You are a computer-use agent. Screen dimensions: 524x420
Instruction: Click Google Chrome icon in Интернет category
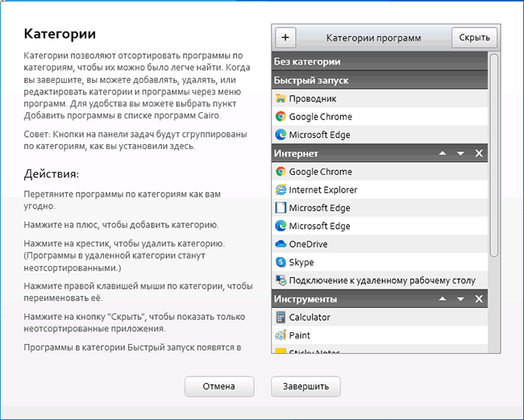[x=281, y=172]
